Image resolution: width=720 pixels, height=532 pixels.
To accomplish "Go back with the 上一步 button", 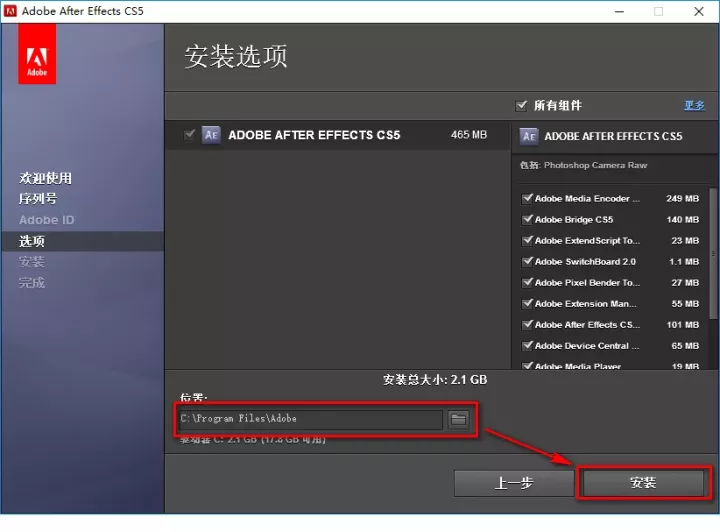I will (513, 483).
